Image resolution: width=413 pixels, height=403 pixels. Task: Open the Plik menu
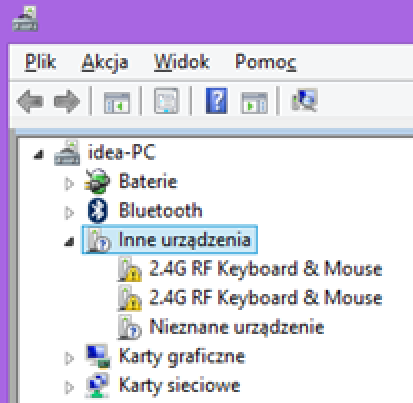point(41,62)
